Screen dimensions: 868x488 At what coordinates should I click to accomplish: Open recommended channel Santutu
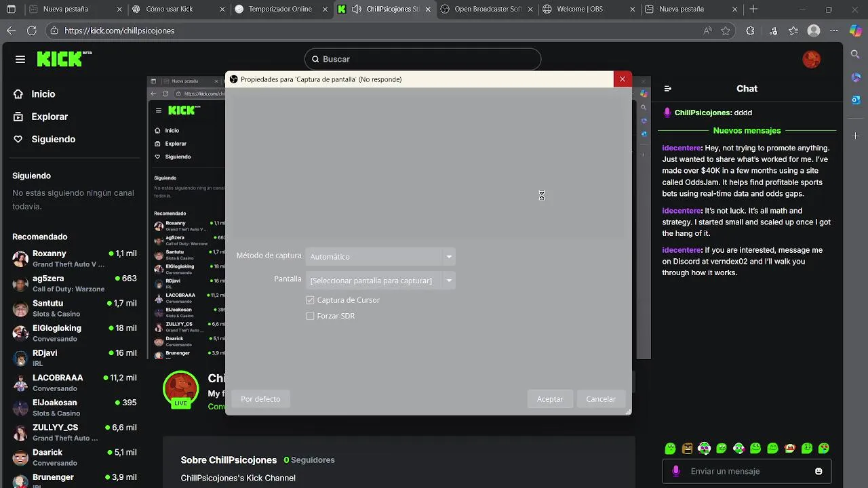pyautogui.click(x=75, y=308)
